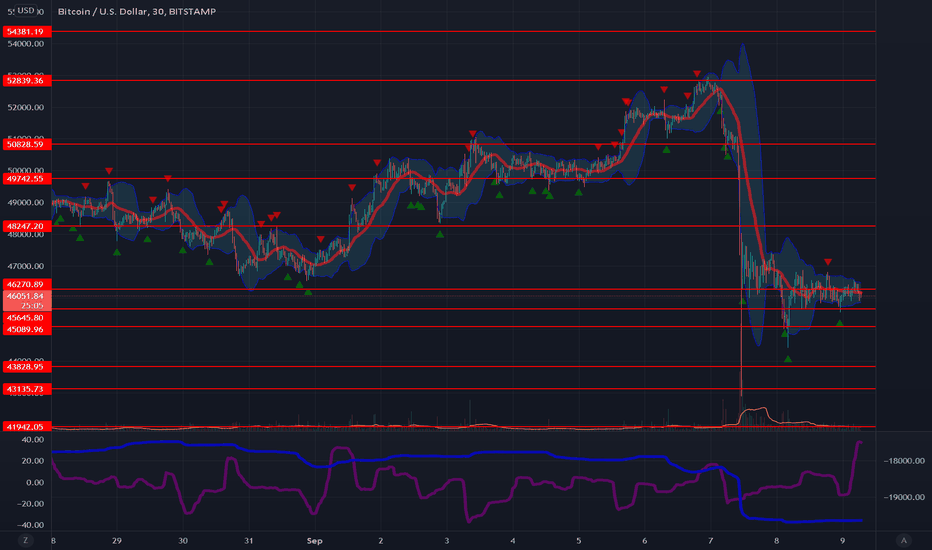
Task: Click date 30 on the time axis
Action: pos(182,540)
